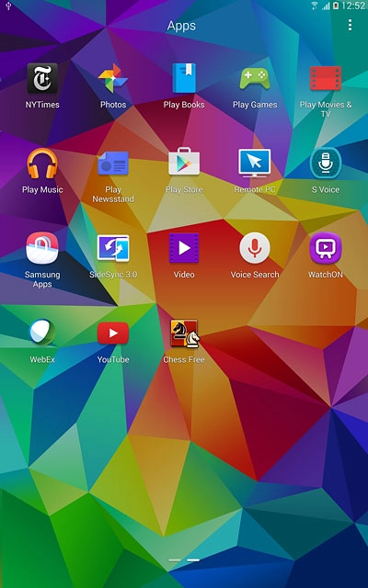The height and width of the screenshot is (588, 368).
Task: Open the three-dot overflow menu
Action: click(350, 25)
